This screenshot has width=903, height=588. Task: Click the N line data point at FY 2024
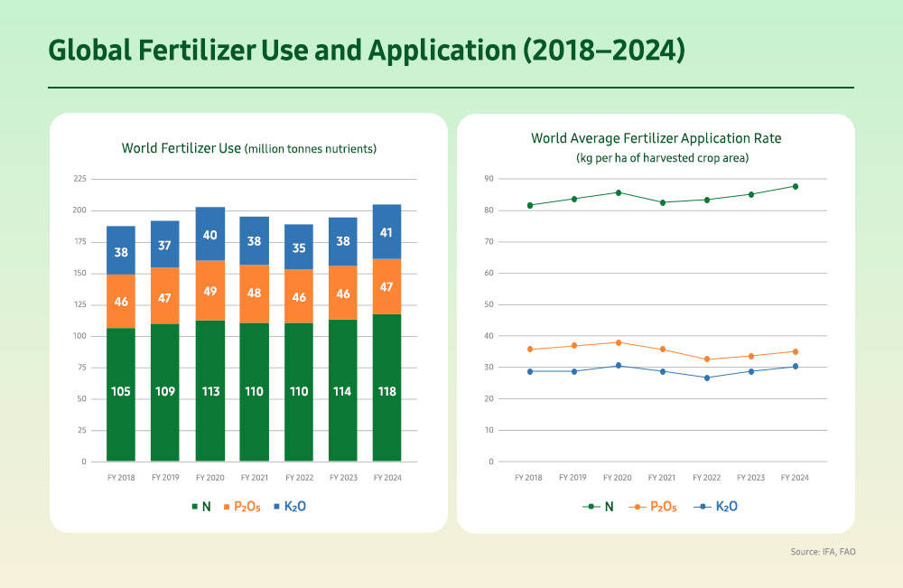(795, 186)
